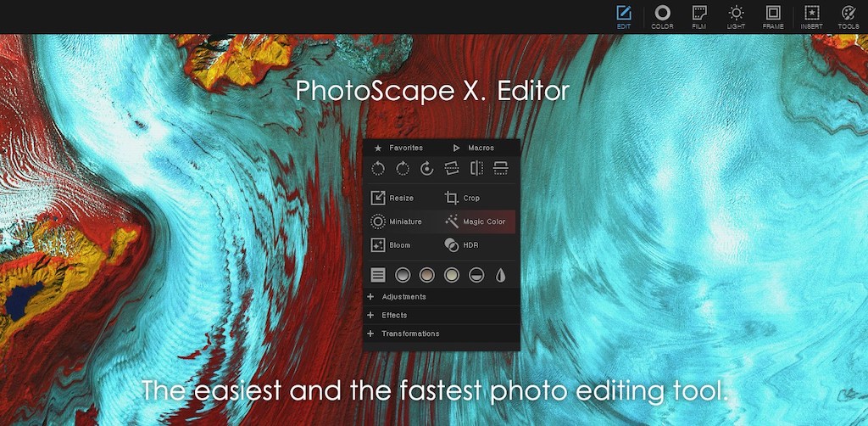The height and width of the screenshot is (426, 868).
Task: Open the Color tab in top toolbar
Action: (x=662, y=16)
